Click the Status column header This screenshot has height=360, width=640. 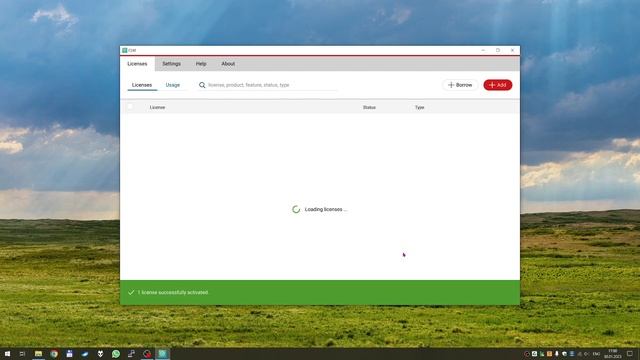tap(369, 107)
